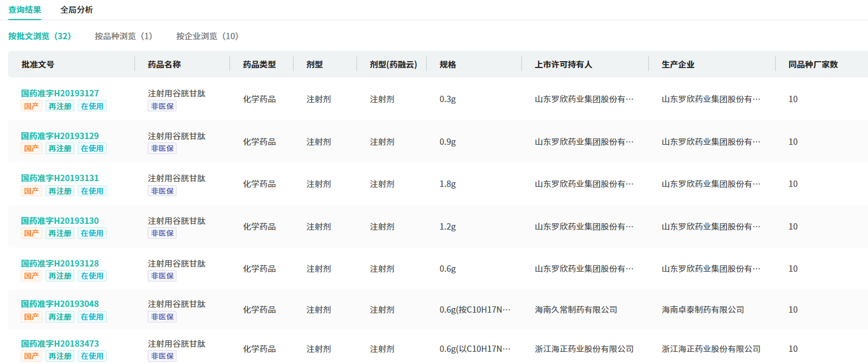Click 再注册 tag under H20193128

pos(60,276)
